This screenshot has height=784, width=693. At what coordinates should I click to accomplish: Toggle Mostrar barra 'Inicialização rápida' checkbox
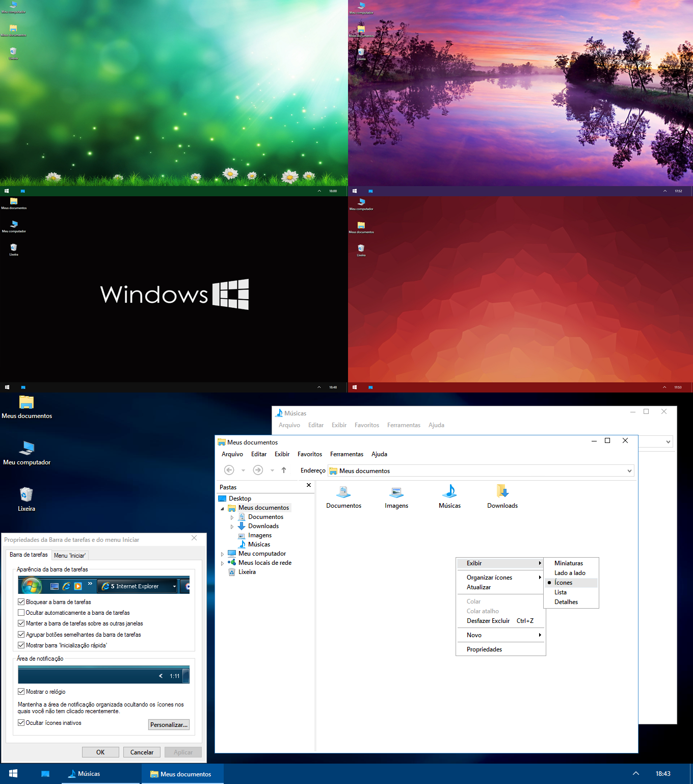tap(21, 645)
